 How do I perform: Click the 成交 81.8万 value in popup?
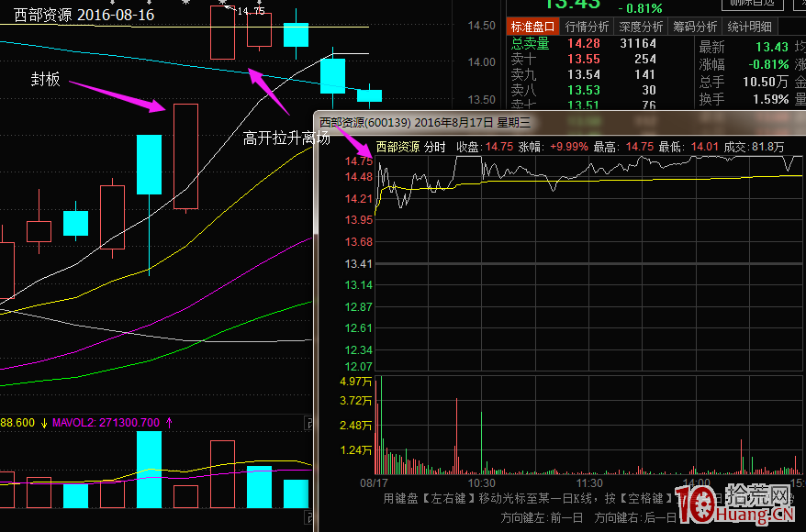[x=768, y=147]
